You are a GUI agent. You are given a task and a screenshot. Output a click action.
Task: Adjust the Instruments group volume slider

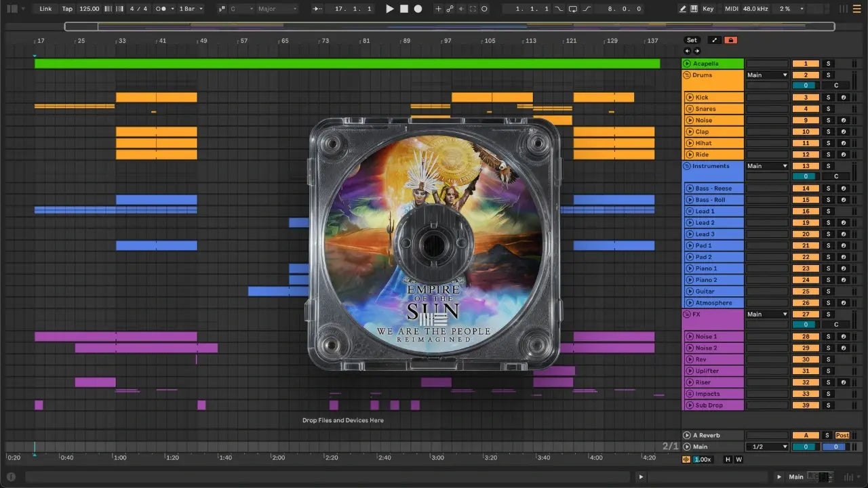(x=806, y=176)
